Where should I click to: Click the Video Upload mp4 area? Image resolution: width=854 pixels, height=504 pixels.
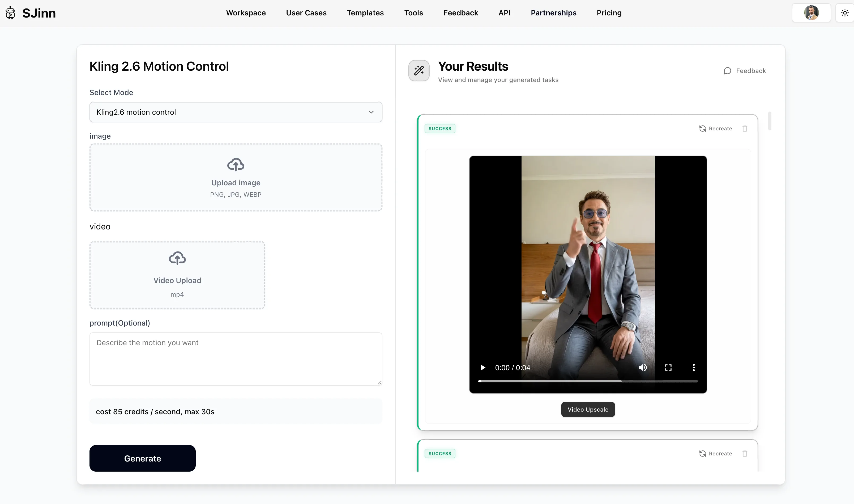177,275
